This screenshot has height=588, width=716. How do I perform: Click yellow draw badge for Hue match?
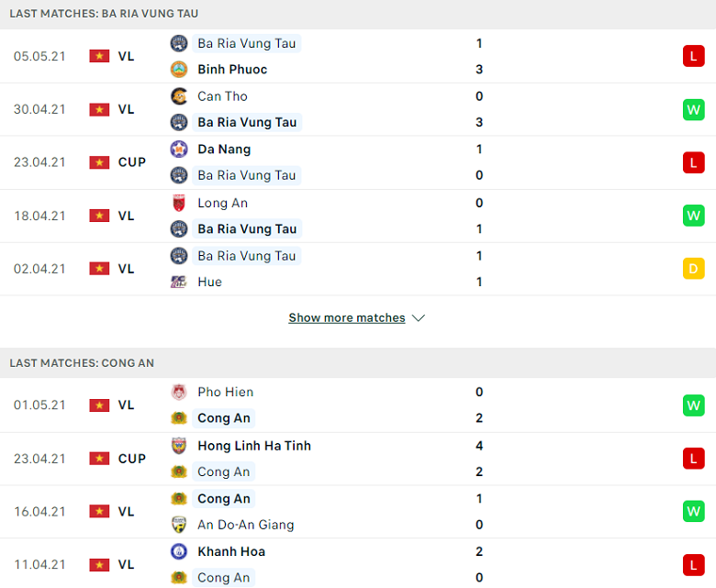(x=693, y=269)
